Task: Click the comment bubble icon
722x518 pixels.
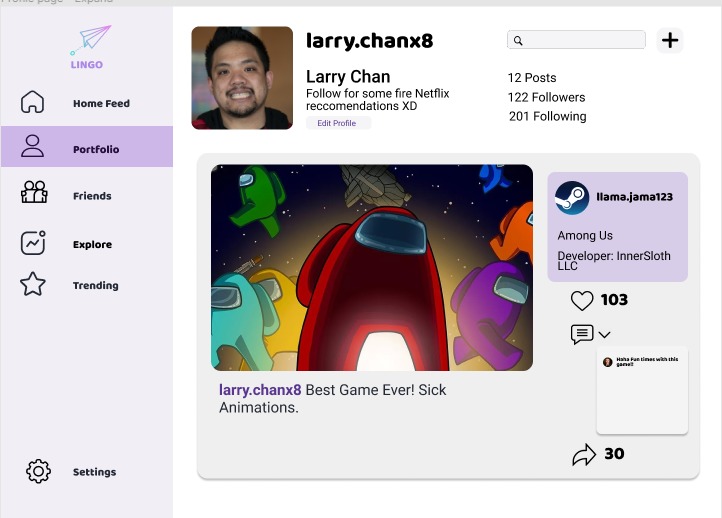Action: click(x=582, y=334)
